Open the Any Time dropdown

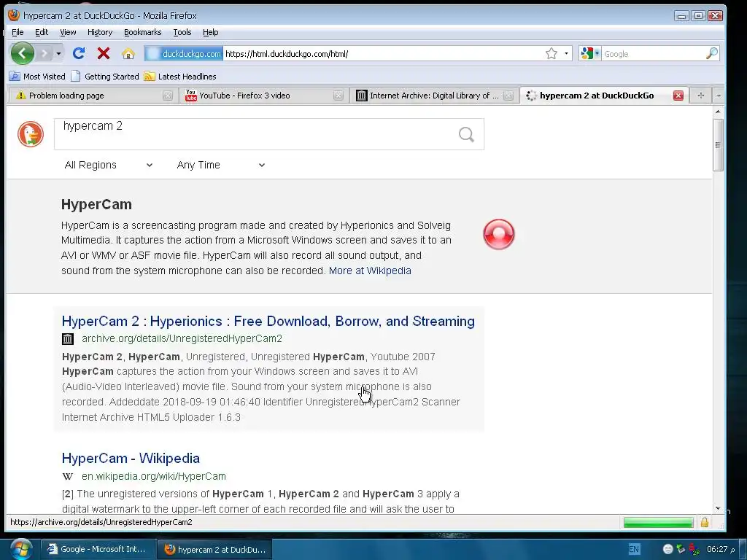point(220,165)
